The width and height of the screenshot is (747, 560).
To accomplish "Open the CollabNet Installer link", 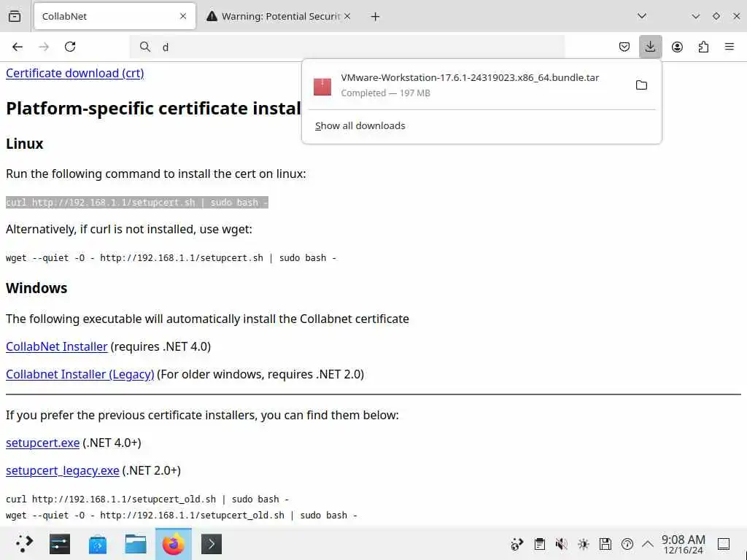I will [x=57, y=346].
